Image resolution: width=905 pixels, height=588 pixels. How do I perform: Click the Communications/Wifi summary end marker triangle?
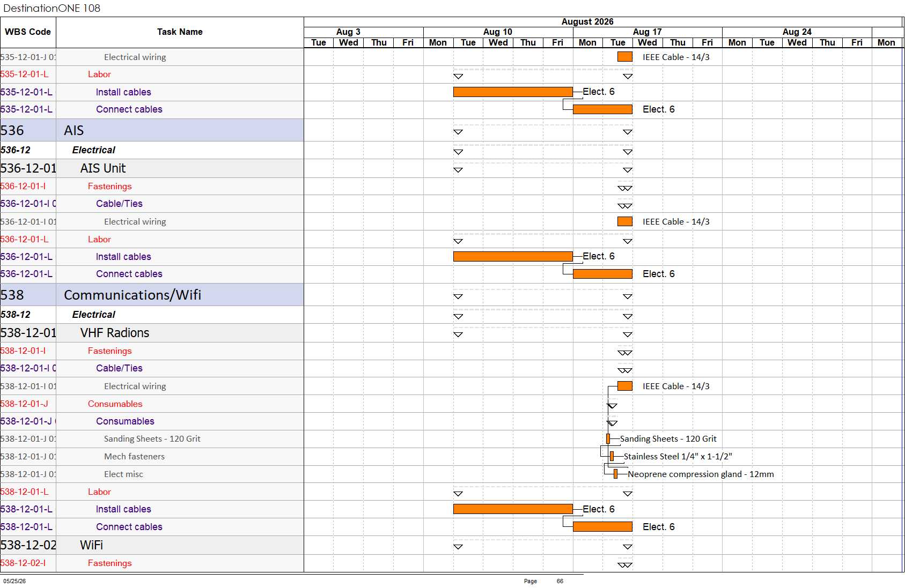coord(628,296)
